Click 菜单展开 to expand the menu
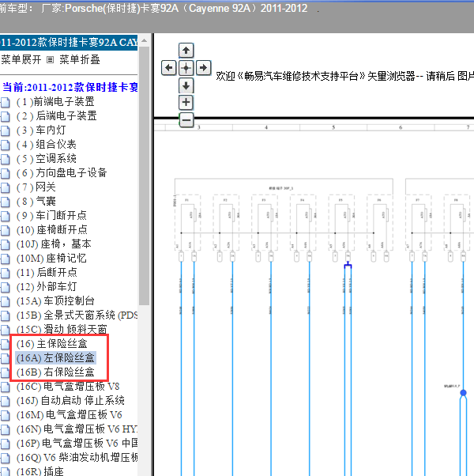474x476 pixels. coord(21,59)
